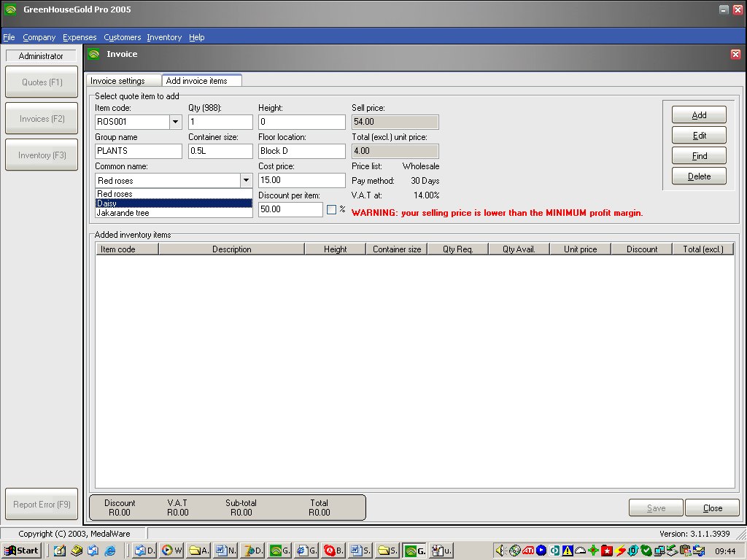Open the Windows Start menu
Screen dimensions: 747x560
coord(21,551)
